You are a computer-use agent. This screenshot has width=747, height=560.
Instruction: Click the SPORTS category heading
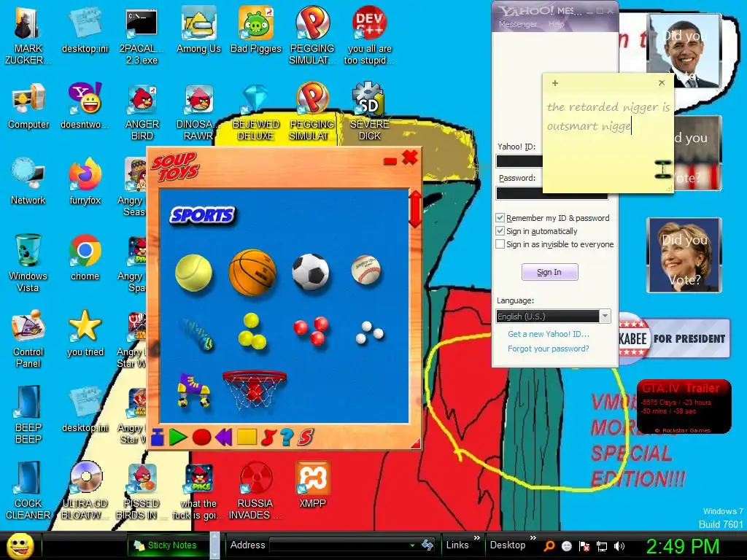203,215
